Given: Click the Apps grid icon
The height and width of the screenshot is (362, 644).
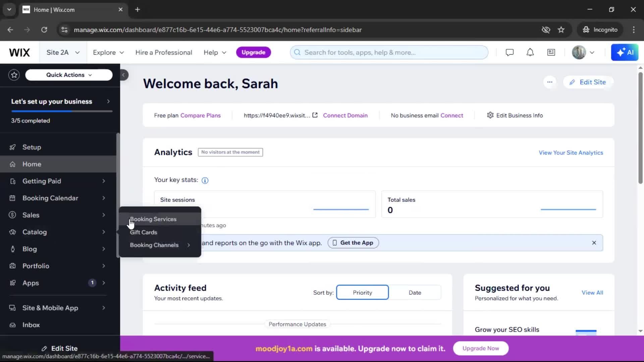Looking at the screenshot, I should tap(13, 283).
